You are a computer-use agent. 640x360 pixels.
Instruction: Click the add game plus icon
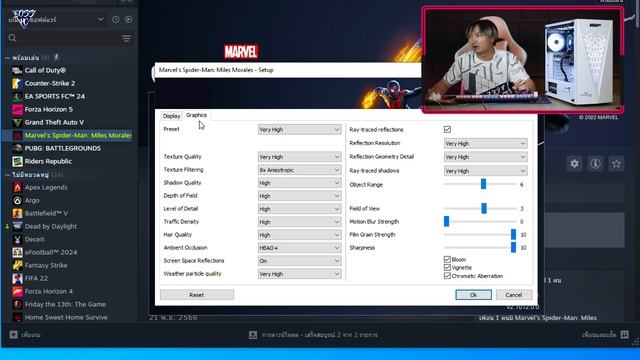pos(13,335)
